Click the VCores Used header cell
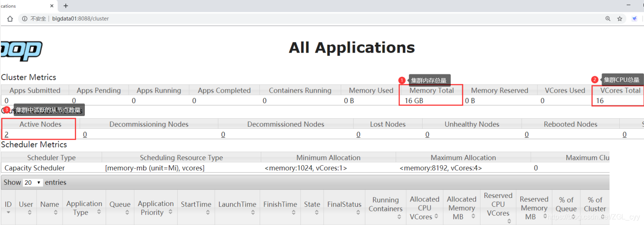 [x=565, y=90]
